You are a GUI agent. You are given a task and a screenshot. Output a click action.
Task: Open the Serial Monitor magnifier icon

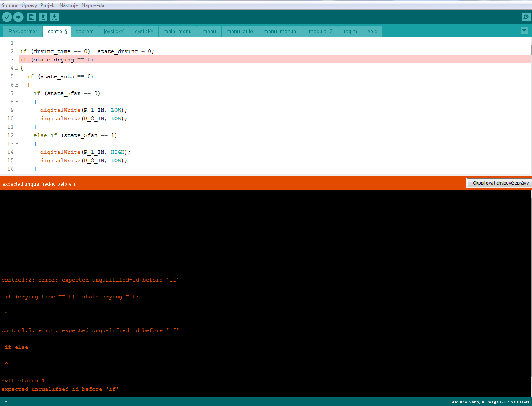526,17
